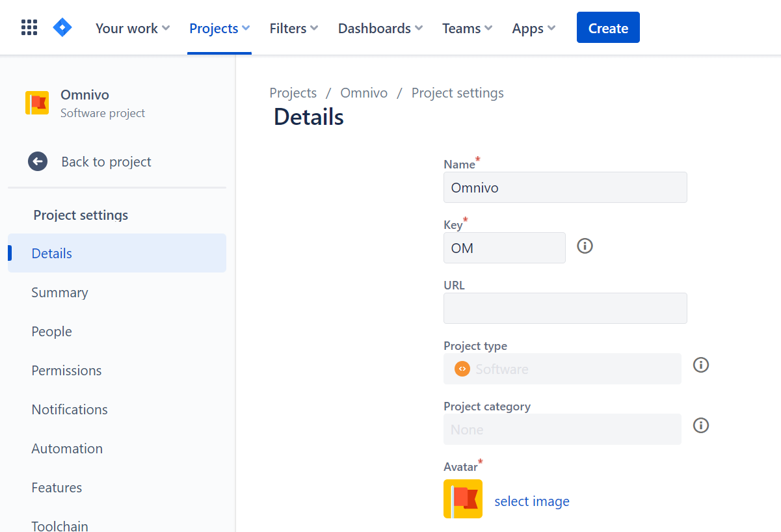Screen dimensions: 781x532
Task: Click the Create button
Action: click(607, 27)
